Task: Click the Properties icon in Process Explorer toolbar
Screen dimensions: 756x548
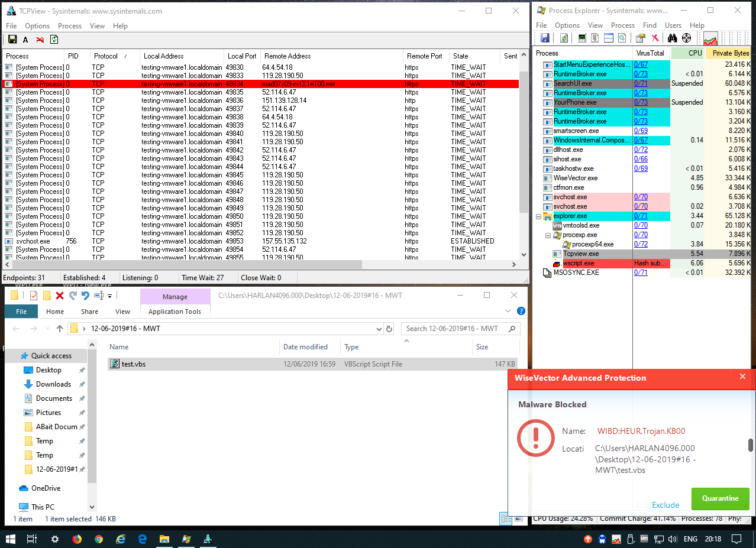Action: [x=640, y=38]
